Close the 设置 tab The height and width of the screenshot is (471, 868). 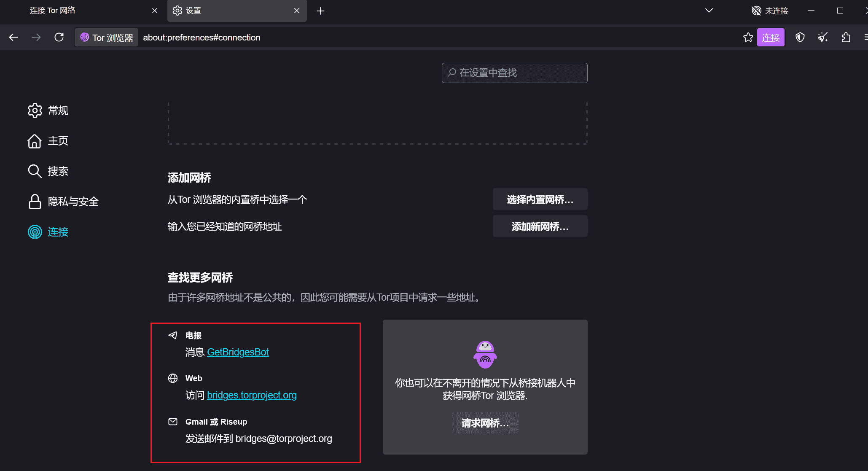tap(297, 11)
